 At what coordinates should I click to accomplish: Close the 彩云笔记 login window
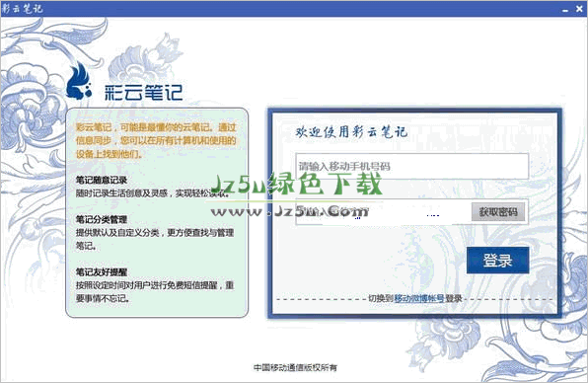pos(579,9)
